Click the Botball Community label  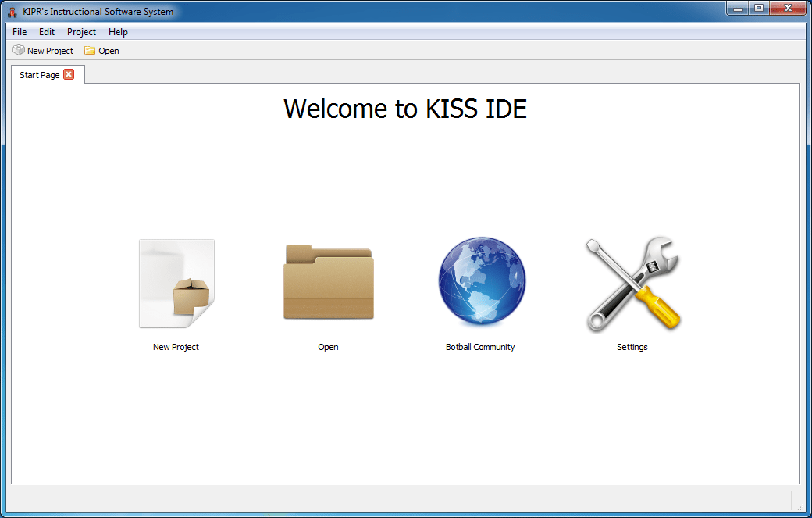coord(481,347)
